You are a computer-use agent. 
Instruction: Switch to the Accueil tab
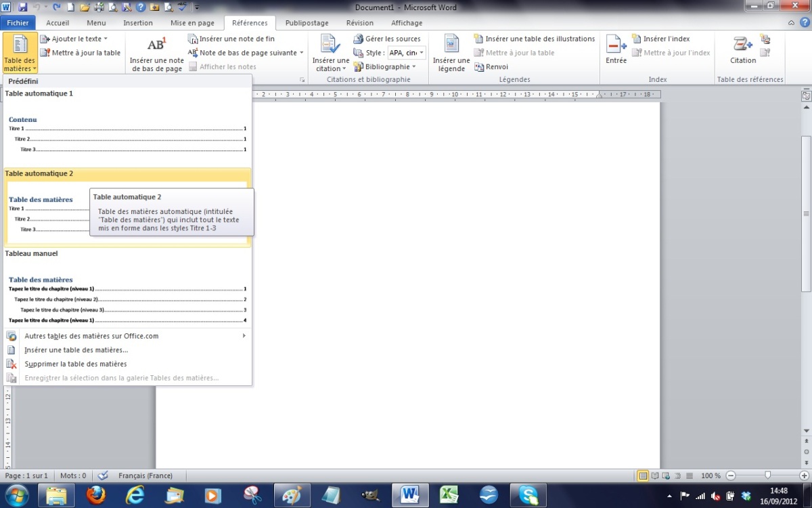[x=58, y=23]
